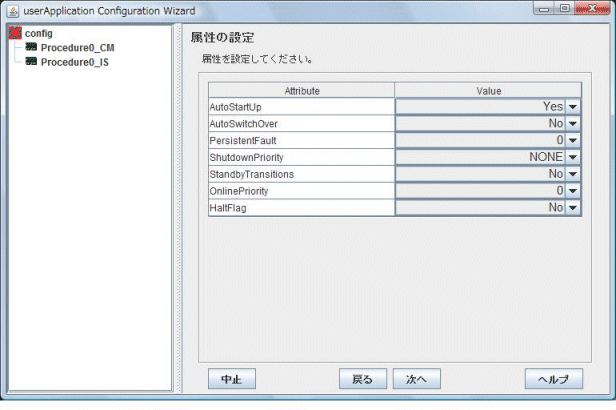The width and height of the screenshot is (616, 410).
Task: Click the NONE value for ShutdownPriority
Action: [x=546, y=157]
